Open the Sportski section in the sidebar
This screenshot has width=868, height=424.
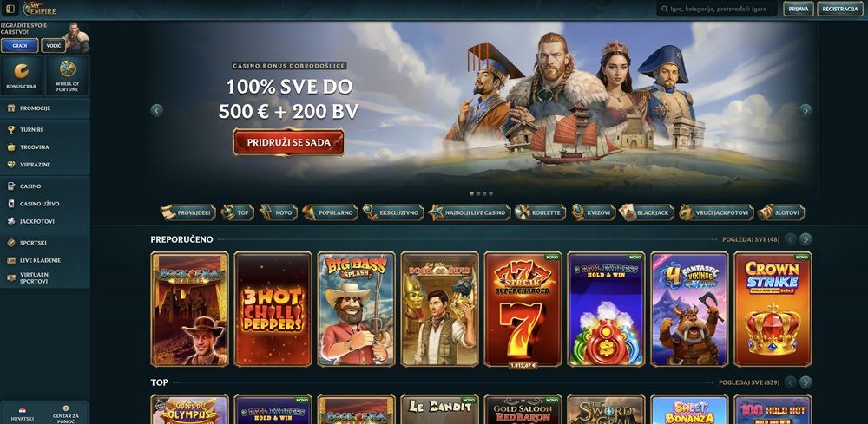click(45, 243)
